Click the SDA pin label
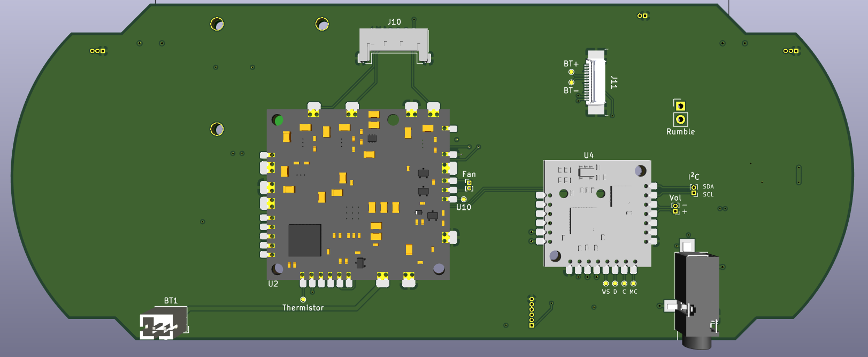This screenshot has width=868, height=357. pyautogui.click(x=708, y=187)
